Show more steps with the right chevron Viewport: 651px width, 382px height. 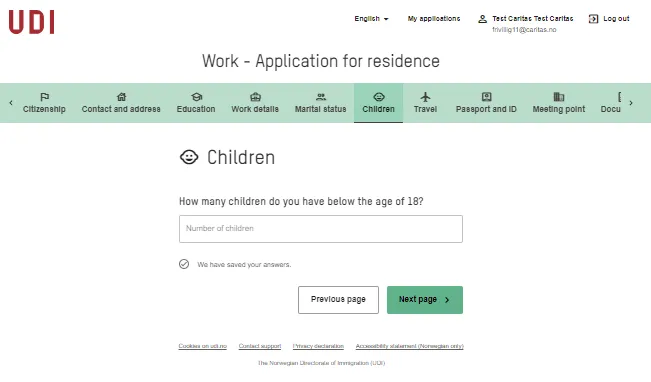631,103
